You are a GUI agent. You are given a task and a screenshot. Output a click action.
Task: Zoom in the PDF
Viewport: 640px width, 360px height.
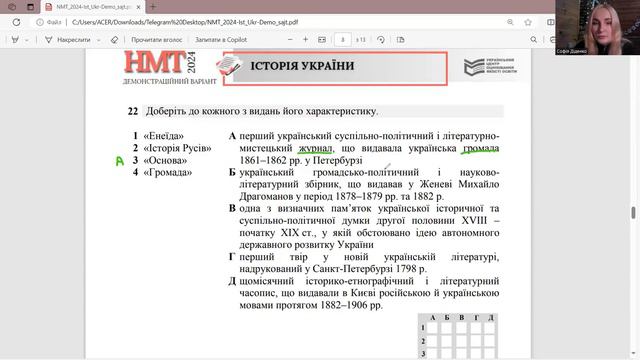tap(305, 40)
